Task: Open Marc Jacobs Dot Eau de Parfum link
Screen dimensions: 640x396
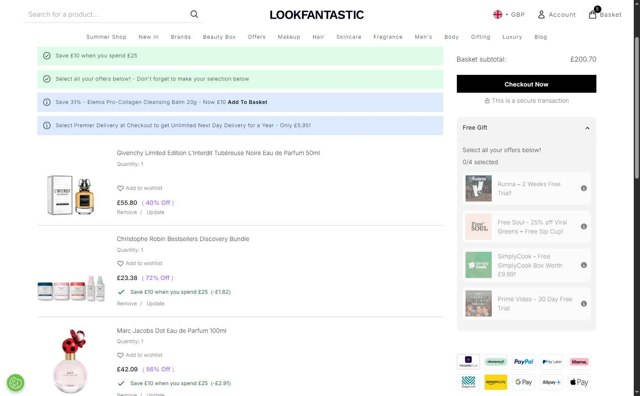Action: coord(171,331)
